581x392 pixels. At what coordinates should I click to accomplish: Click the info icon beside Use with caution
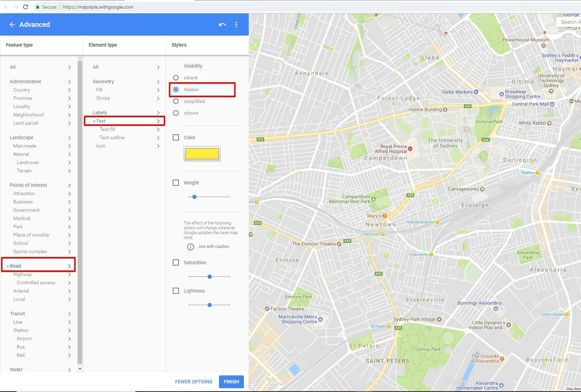[x=190, y=247]
